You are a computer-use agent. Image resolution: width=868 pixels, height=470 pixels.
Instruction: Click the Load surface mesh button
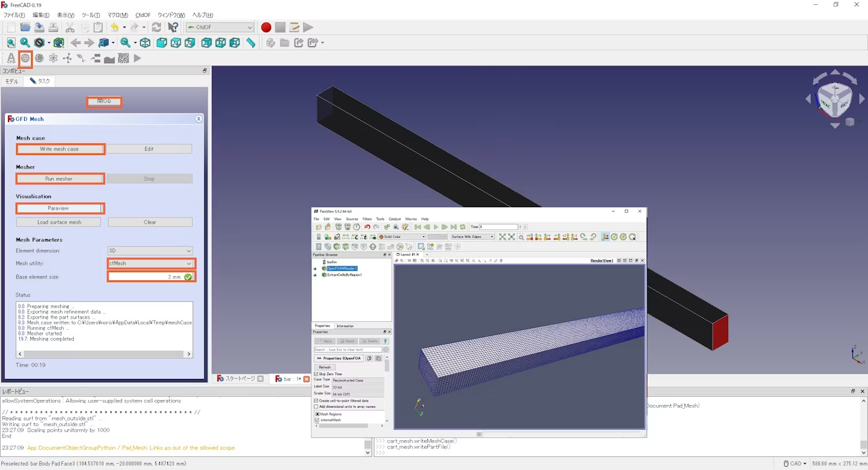click(x=59, y=222)
